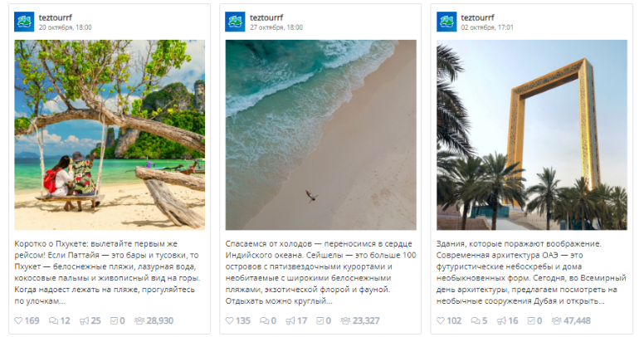Like the Seychelles ocean post
The width and height of the screenshot is (644, 337).
(231, 320)
